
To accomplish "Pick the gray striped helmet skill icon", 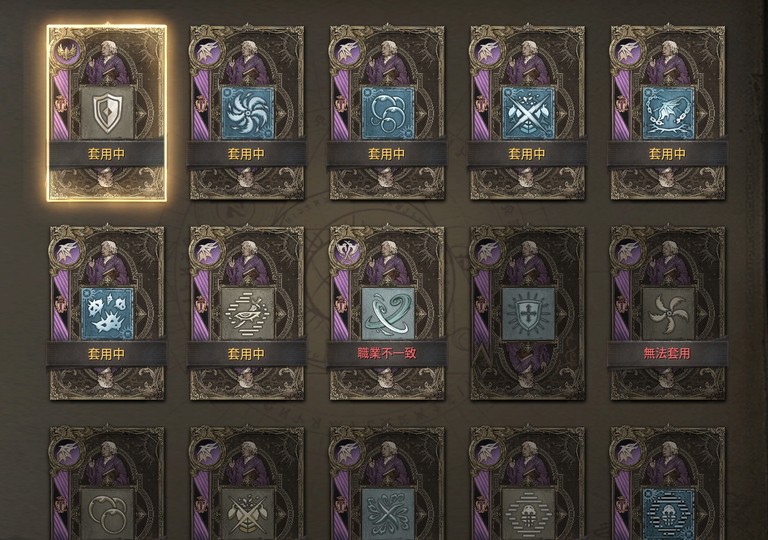I will coord(528,514).
